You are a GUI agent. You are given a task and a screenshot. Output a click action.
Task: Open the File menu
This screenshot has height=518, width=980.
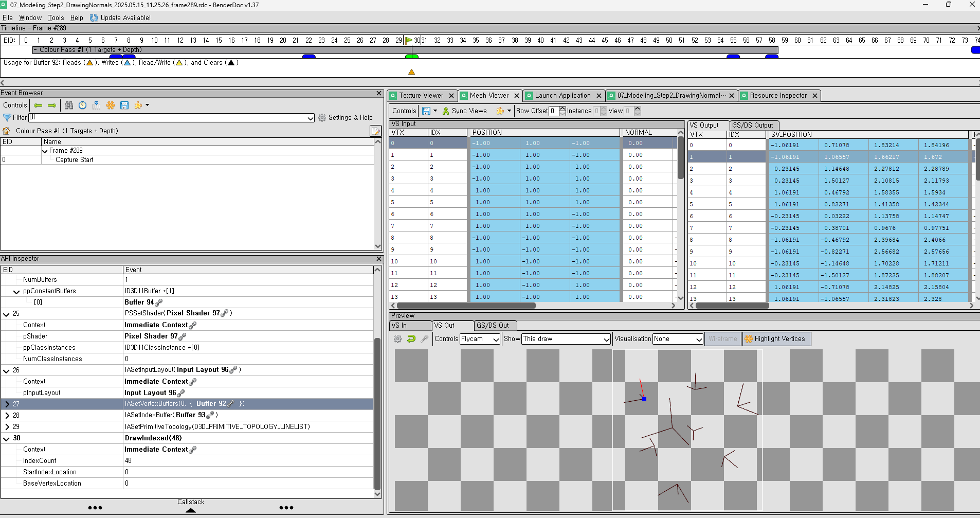tap(7, 18)
